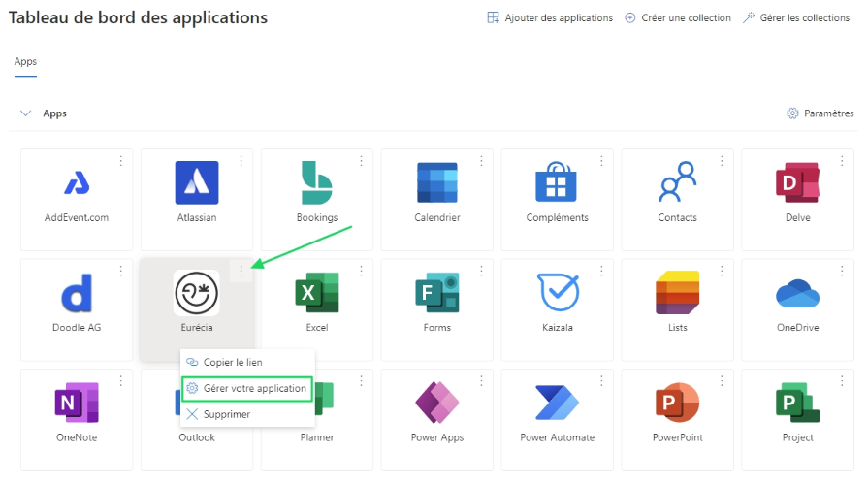Open the more options menu on Atlassian tile

click(241, 161)
